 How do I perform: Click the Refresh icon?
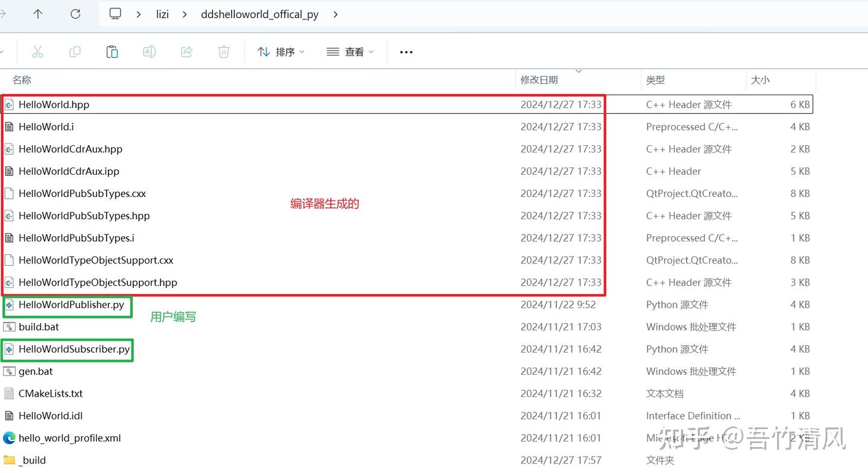point(75,14)
